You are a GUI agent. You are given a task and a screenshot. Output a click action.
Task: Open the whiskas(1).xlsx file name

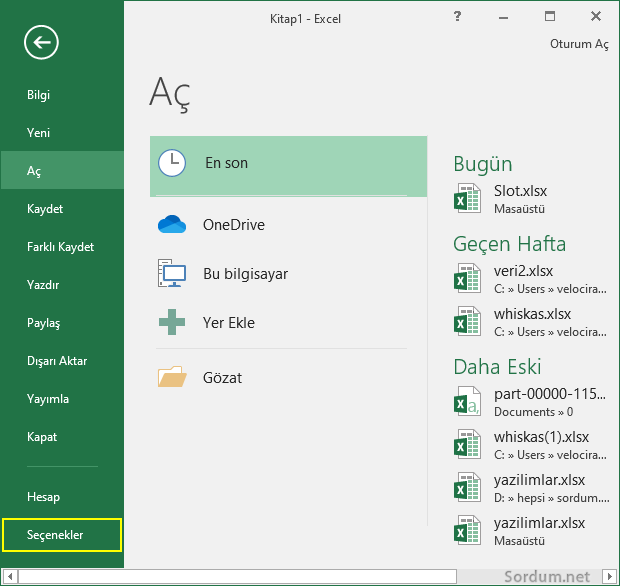click(541, 437)
